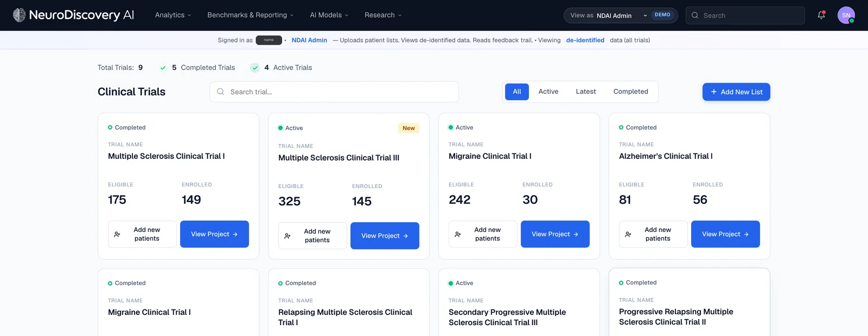Open the View as NDAI Admin dropdown
The height and width of the screenshot is (336, 868).
621,15
